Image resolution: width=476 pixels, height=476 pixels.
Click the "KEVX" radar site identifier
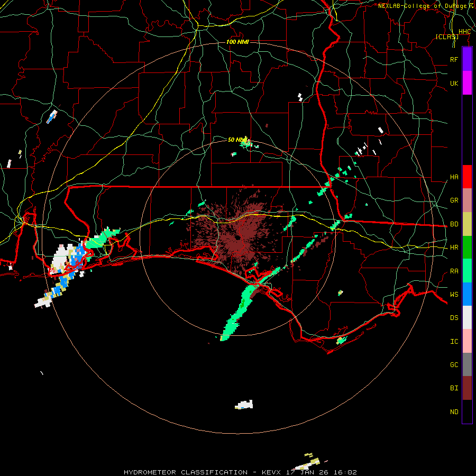[x=272, y=472]
